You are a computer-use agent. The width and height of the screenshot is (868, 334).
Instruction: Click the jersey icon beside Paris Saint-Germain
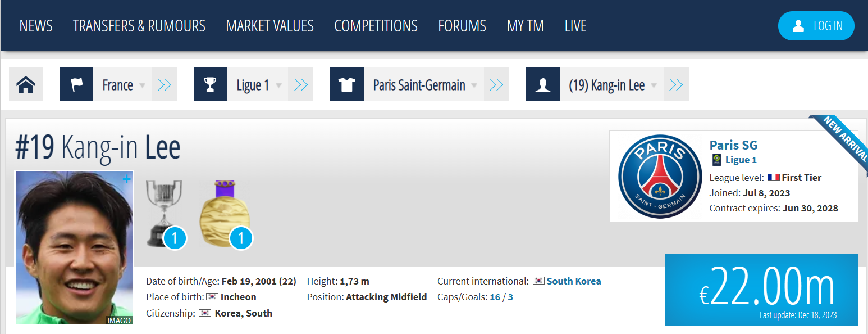click(347, 85)
